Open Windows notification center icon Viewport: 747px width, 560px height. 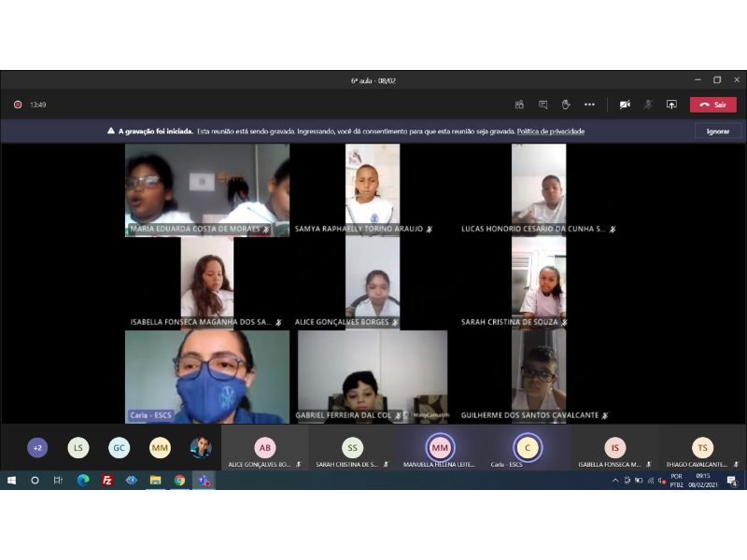tap(733, 481)
